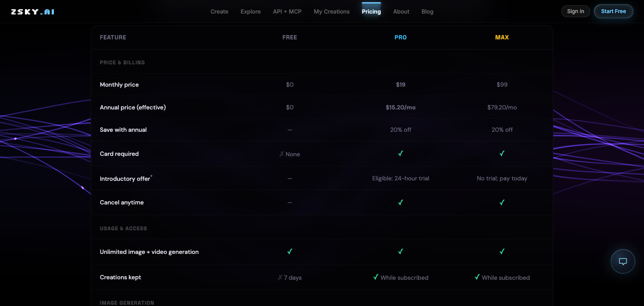Click the Start Free button
Image resolution: width=644 pixels, height=306 pixels.
tap(613, 11)
